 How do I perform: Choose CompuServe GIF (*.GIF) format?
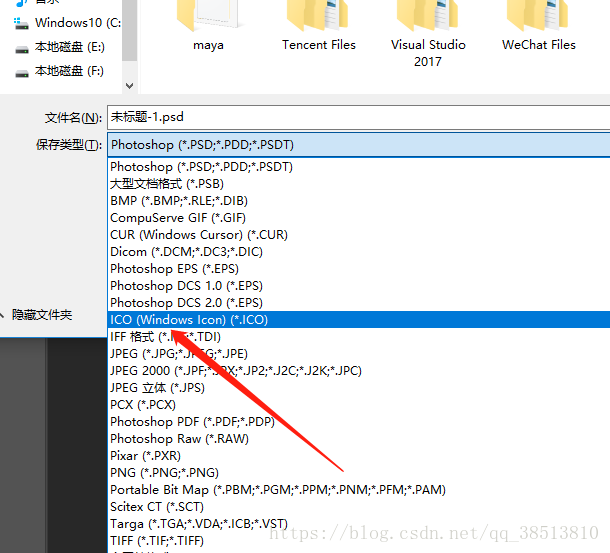click(359, 218)
